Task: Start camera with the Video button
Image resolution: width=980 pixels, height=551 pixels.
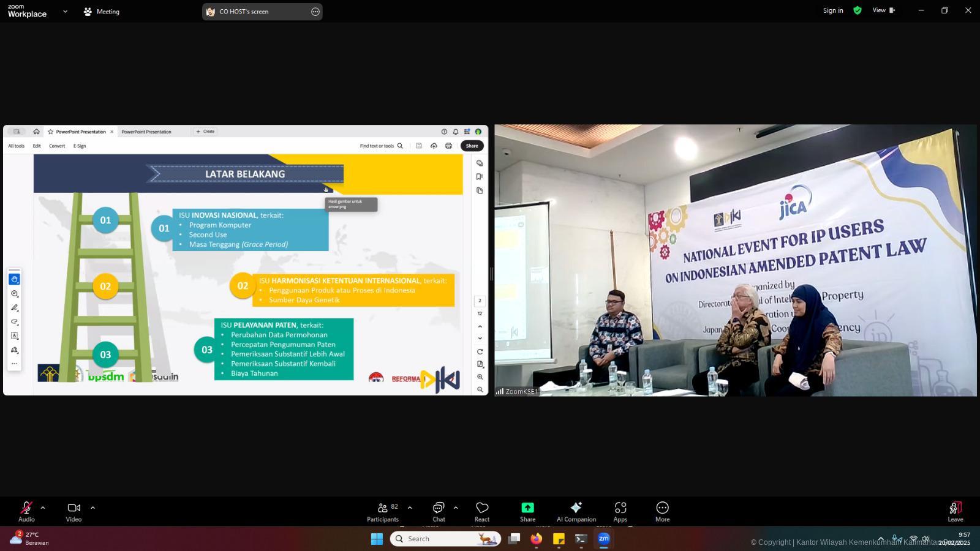Action: coord(73,511)
